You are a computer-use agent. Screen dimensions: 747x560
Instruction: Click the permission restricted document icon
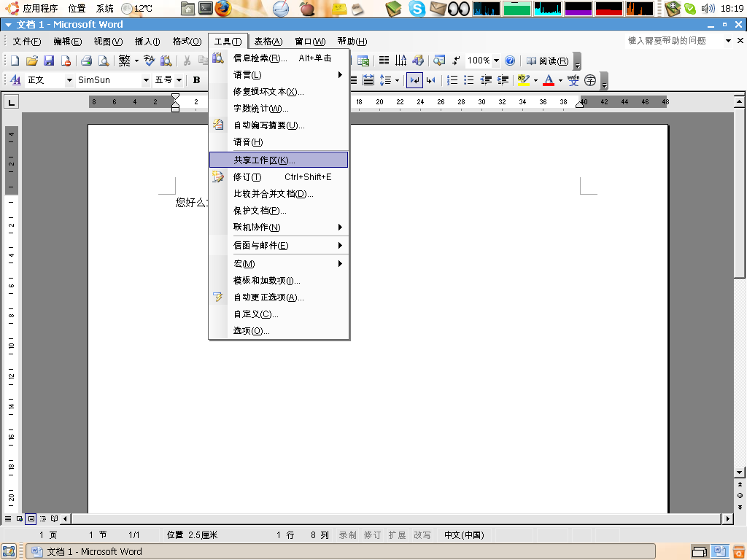click(66, 61)
